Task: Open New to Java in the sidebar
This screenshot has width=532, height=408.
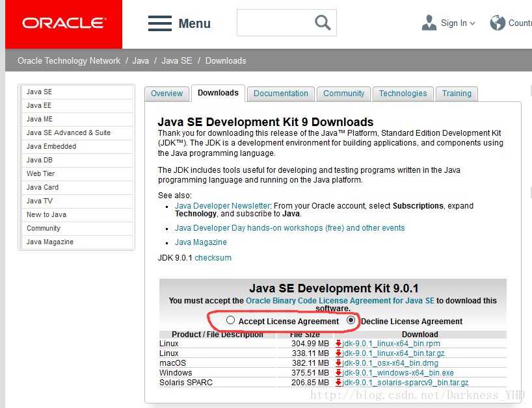Action: pos(76,214)
